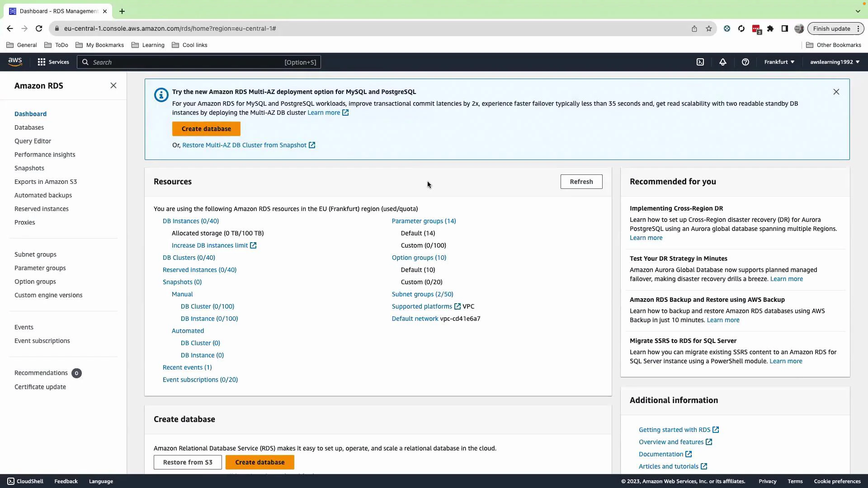
Task: Expand the tab search chevron in browser
Action: 858,11
